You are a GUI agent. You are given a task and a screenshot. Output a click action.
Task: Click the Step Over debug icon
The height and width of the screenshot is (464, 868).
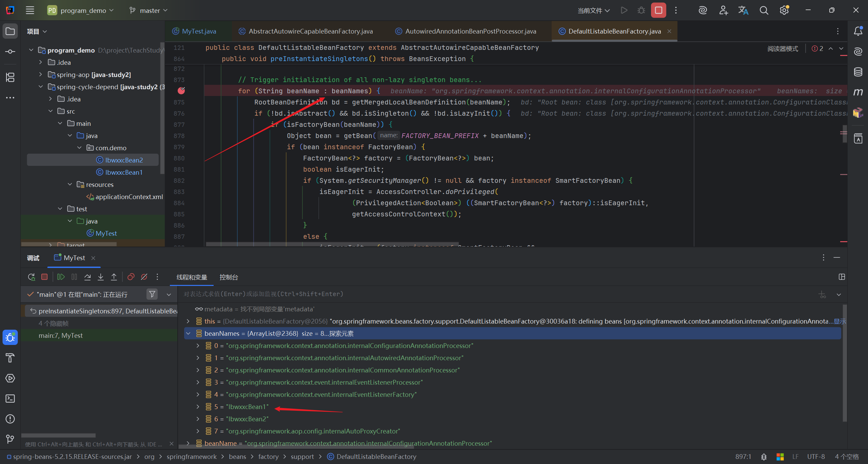[x=87, y=277]
